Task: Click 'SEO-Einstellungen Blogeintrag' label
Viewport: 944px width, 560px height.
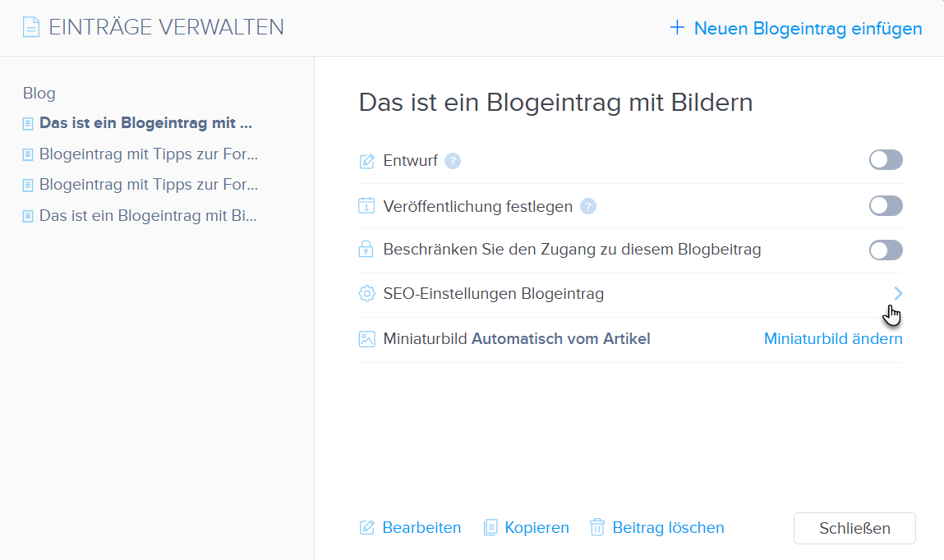Action: click(x=493, y=293)
